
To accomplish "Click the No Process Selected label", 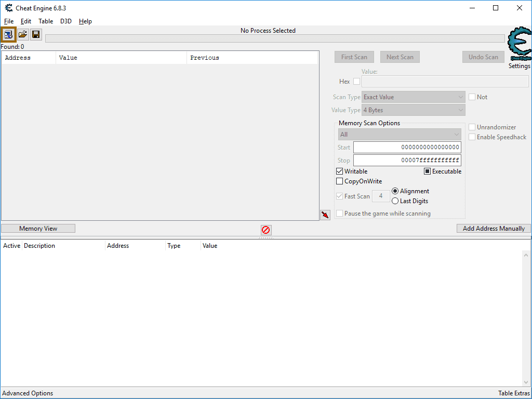I will point(268,31).
